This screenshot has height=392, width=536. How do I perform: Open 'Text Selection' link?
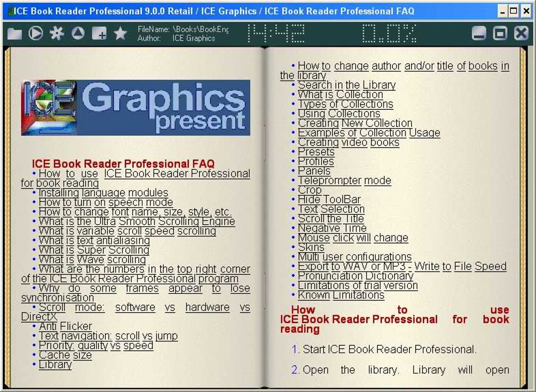coord(331,209)
